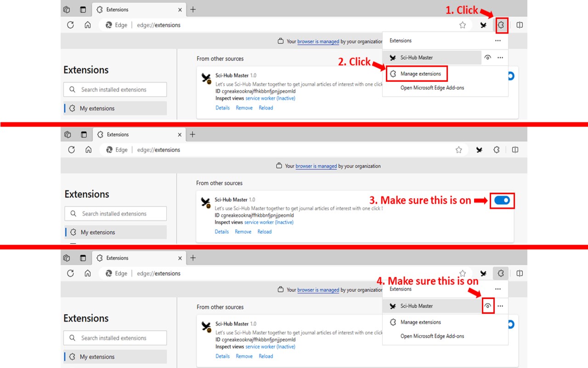Image resolution: width=588 pixels, height=368 pixels.
Task: Open tab actions menu icon in top panel
Action: pos(83,9)
